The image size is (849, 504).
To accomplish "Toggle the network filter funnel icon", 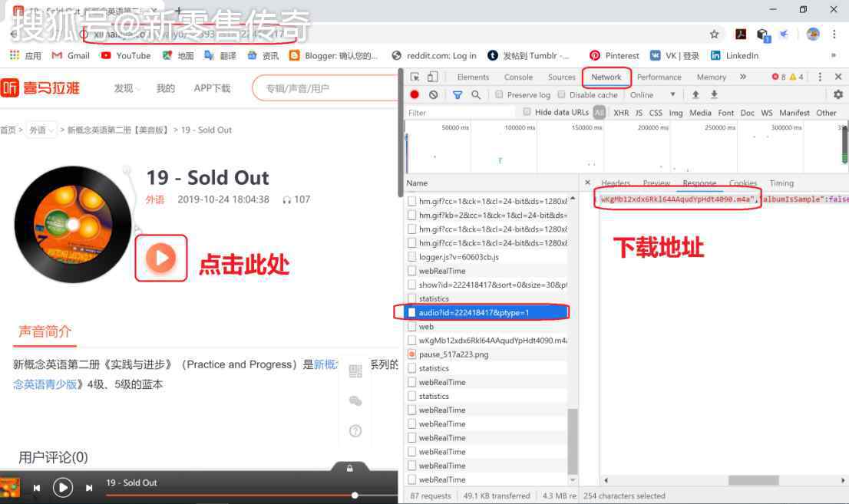I will pos(458,94).
